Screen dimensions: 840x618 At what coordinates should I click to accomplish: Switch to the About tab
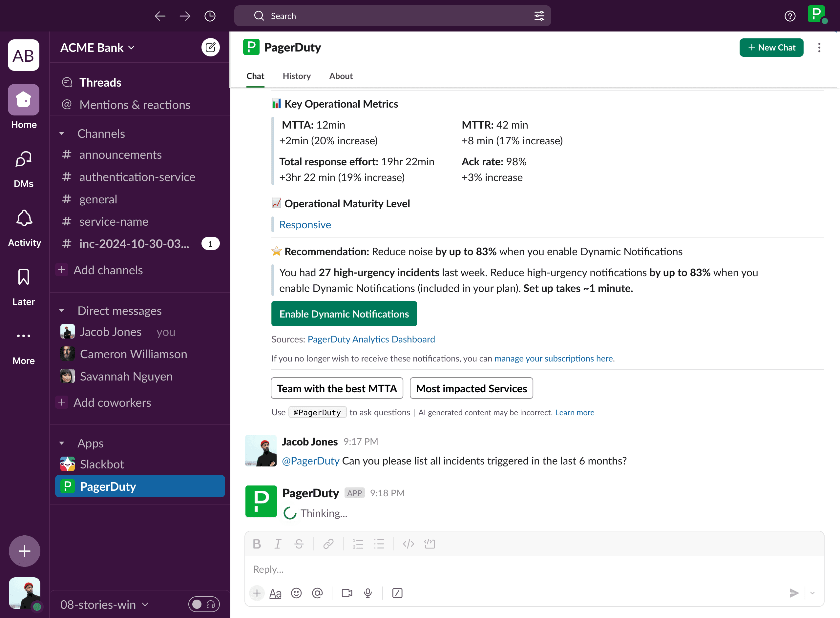click(x=341, y=76)
